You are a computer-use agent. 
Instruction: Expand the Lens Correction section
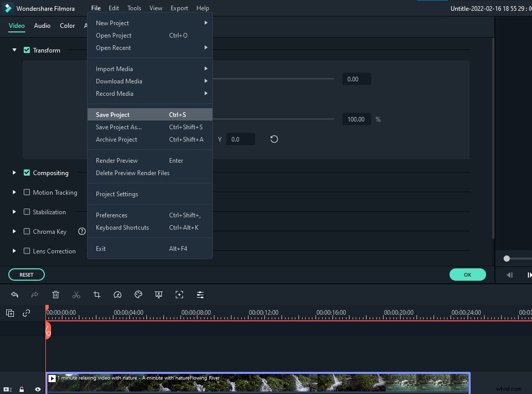click(14, 251)
